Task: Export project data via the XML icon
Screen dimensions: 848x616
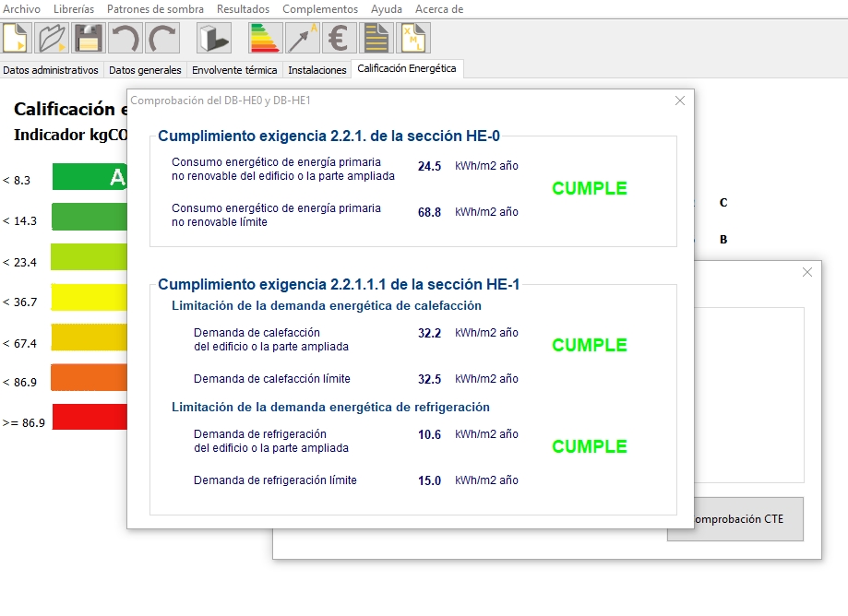Action: tap(412, 38)
